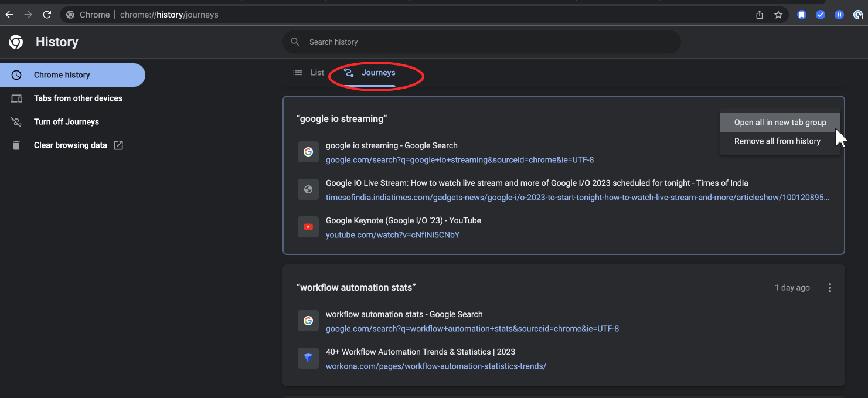Reload the history page
Screen dimensions: 868x398
tap(47, 15)
